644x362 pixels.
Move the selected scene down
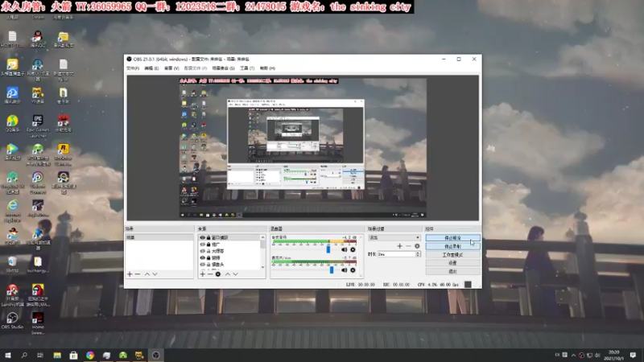coord(155,274)
